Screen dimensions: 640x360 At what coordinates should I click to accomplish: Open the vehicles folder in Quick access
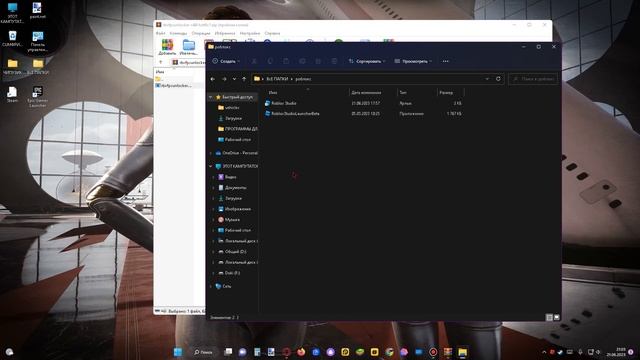pyautogui.click(x=232, y=108)
